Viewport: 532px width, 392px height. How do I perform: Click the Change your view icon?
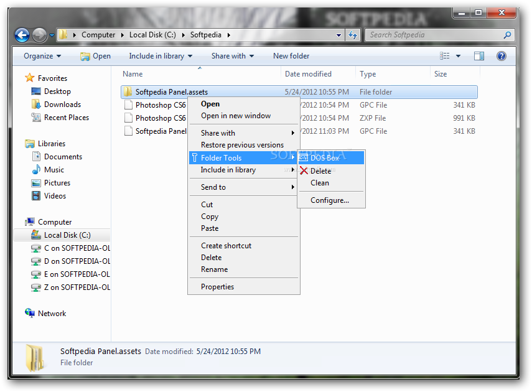[x=444, y=56]
